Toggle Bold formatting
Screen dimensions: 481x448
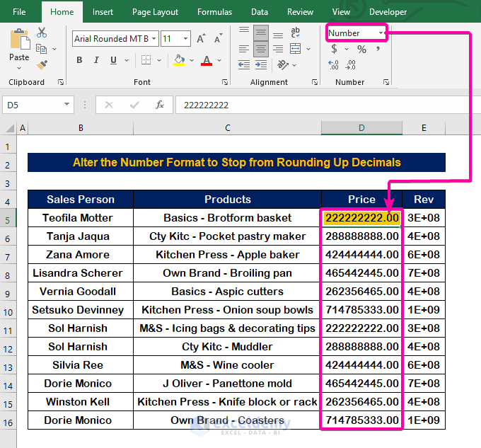80,61
